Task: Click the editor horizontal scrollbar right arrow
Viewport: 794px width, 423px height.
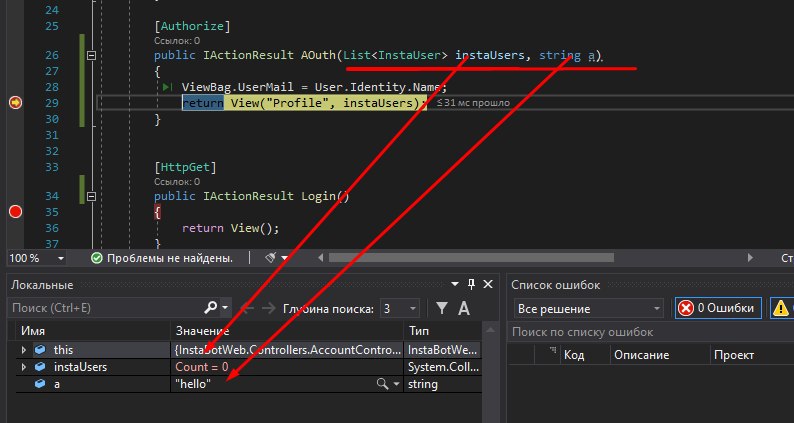Action: [750, 258]
